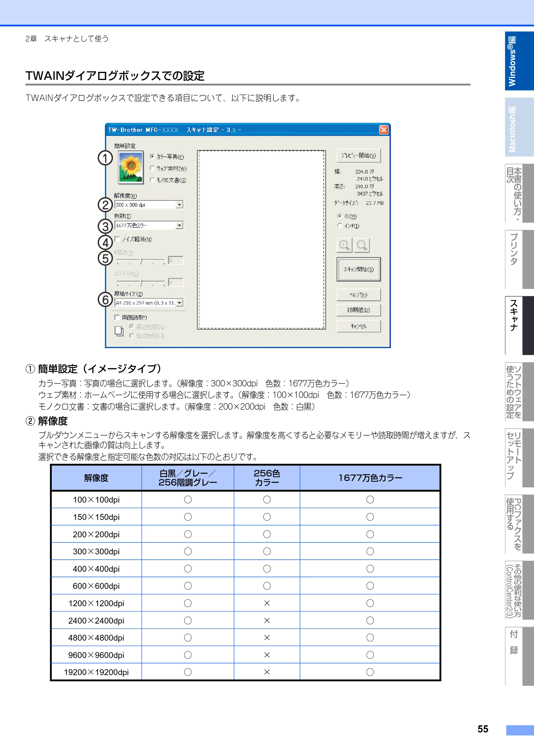Click the sunflower preview thumbnail

click(x=131, y=168)
